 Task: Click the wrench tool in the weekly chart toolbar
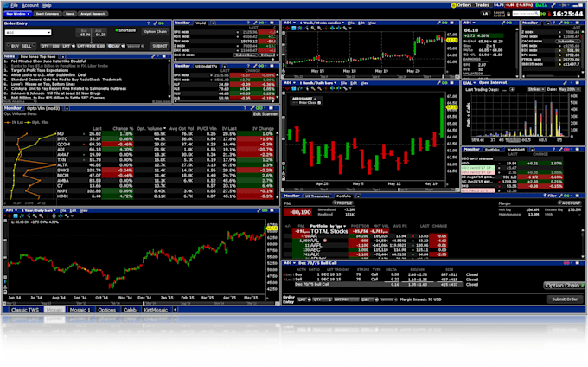click(x=345, y=29)
